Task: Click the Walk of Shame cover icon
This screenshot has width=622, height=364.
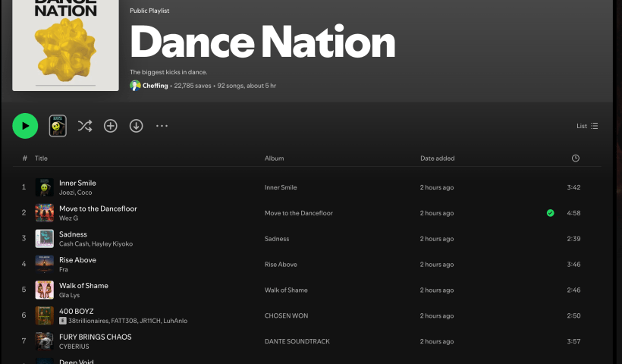Action: pos(44,290)
